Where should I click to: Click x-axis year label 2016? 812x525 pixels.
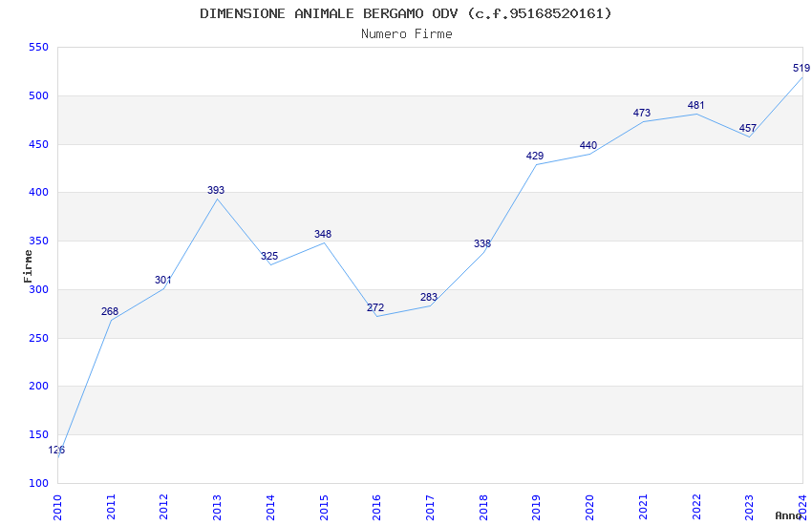[376, 507]
